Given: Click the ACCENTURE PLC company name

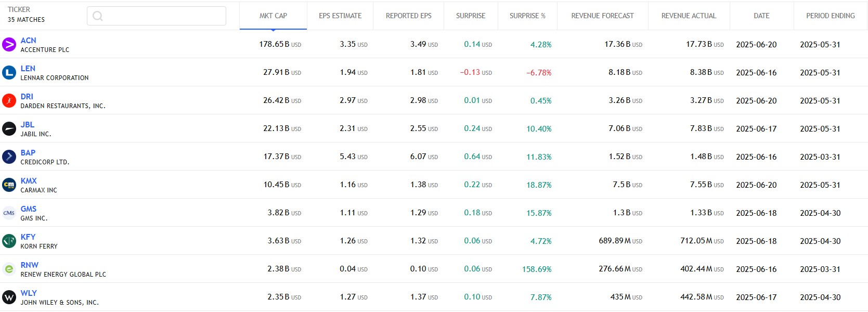Looking at the screenshot, I should coord(45,50).
